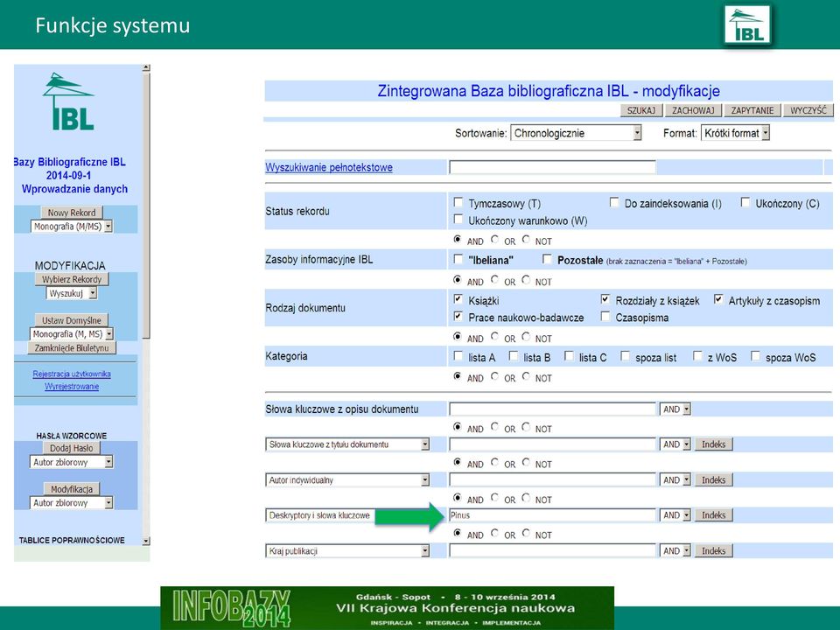Check the lista B category

point(514,356)
